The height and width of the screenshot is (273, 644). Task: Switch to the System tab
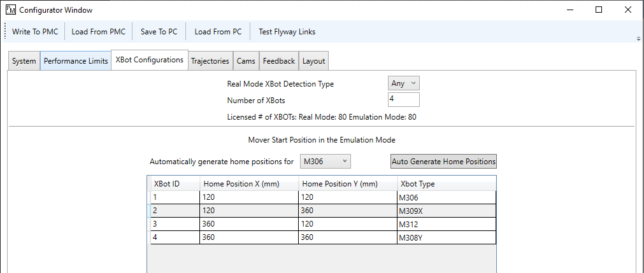(x=24, y=61)
